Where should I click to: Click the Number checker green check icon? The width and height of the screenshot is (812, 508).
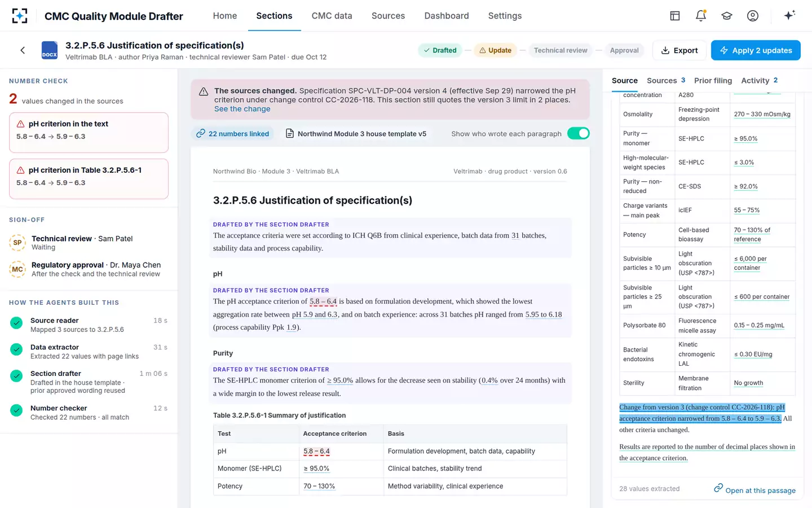(x=16, y=410)
